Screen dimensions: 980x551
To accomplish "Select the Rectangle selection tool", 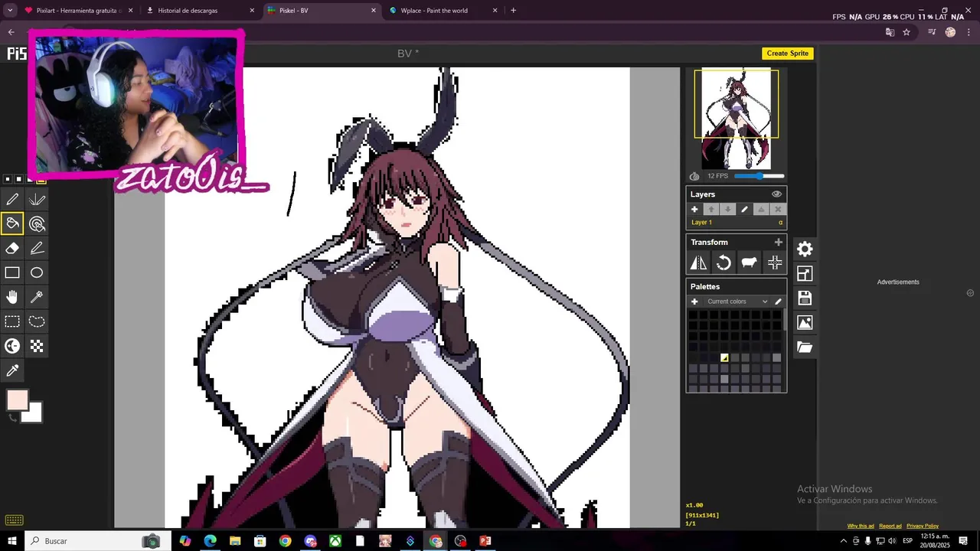I will (x=12, y=322).
